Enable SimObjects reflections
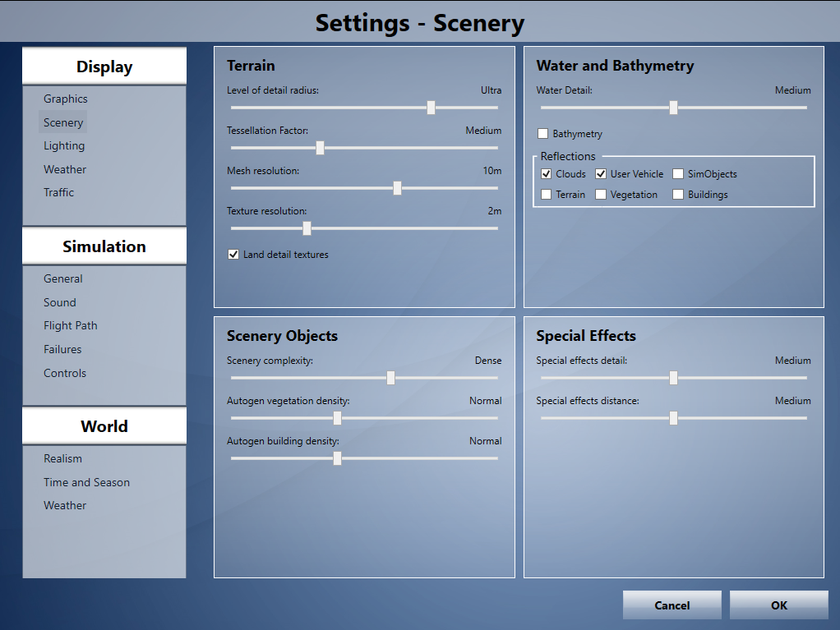The image size is (840, 630). [678, 174]
